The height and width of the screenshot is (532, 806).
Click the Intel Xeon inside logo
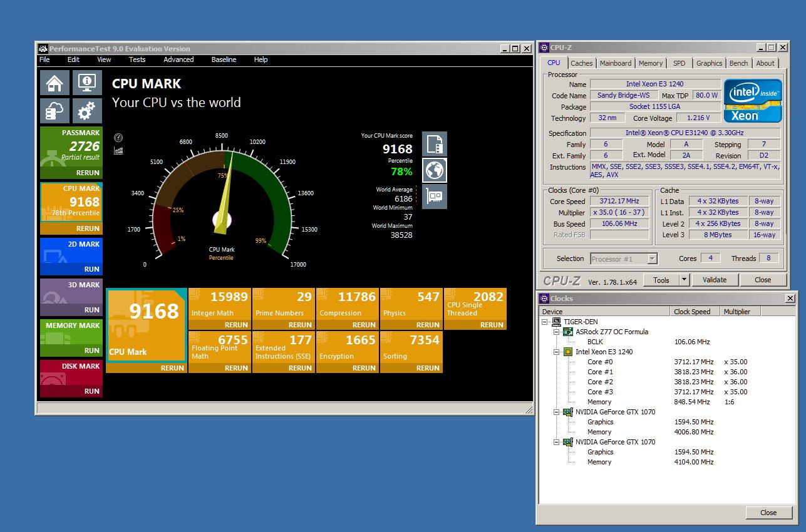pyautogui.click(x=753, y=101)
